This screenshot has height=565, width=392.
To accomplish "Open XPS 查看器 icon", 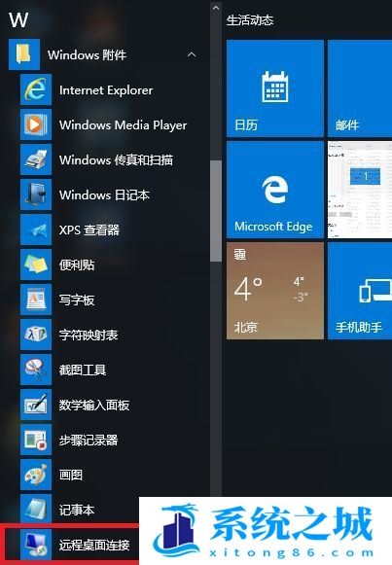I will [x=36, y=230].
